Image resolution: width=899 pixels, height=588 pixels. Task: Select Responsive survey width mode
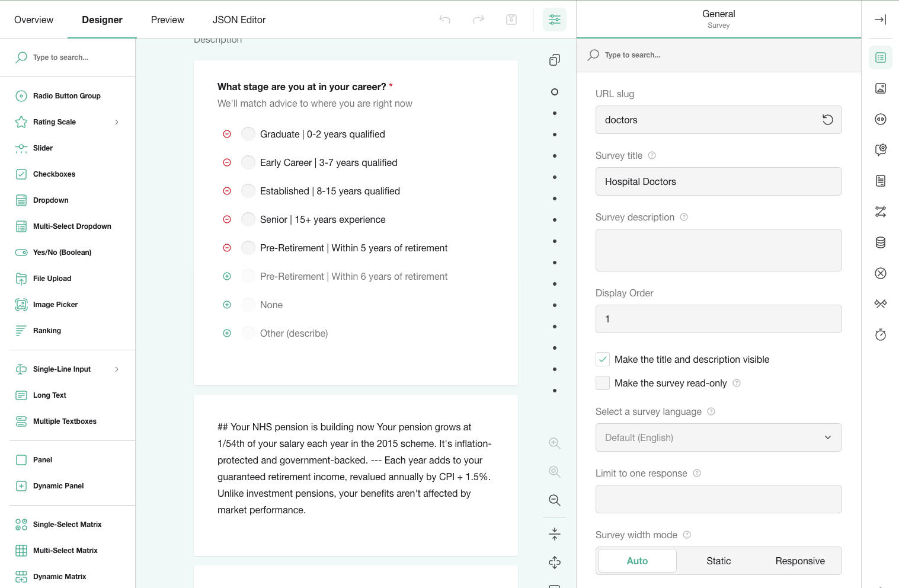pos(800,561)
